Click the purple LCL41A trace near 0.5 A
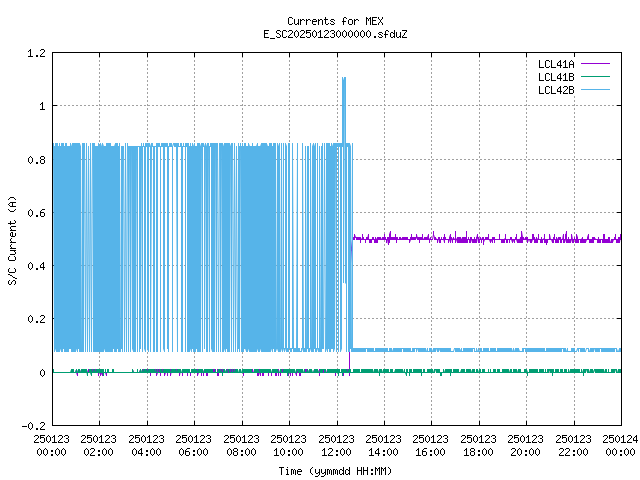The width and height of the screenshot is (640, 480). (486, 238)
